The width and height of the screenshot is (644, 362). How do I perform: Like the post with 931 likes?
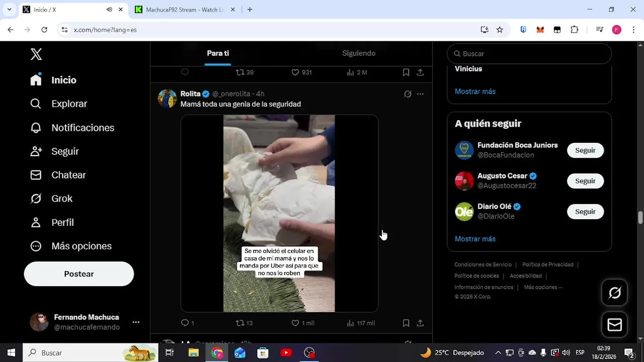(302, 72)
